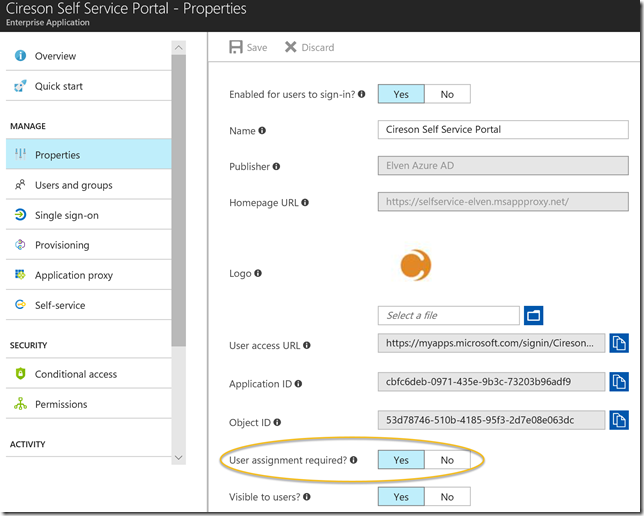Click the Users and groups people icon

[x=20, y=185]
